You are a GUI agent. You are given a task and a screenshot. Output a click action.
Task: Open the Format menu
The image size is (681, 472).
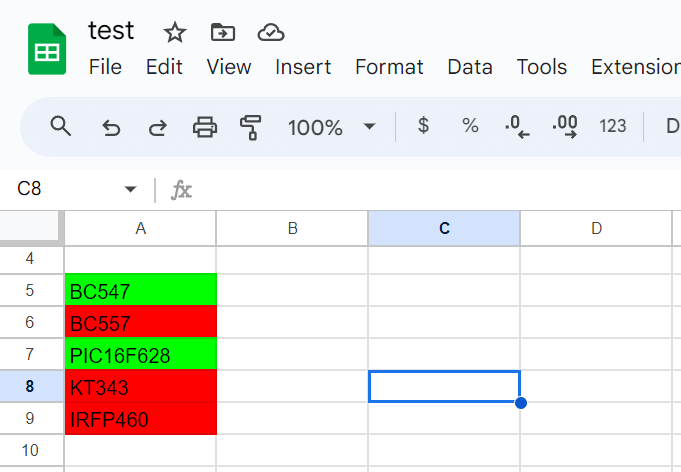tap(389, 67)
